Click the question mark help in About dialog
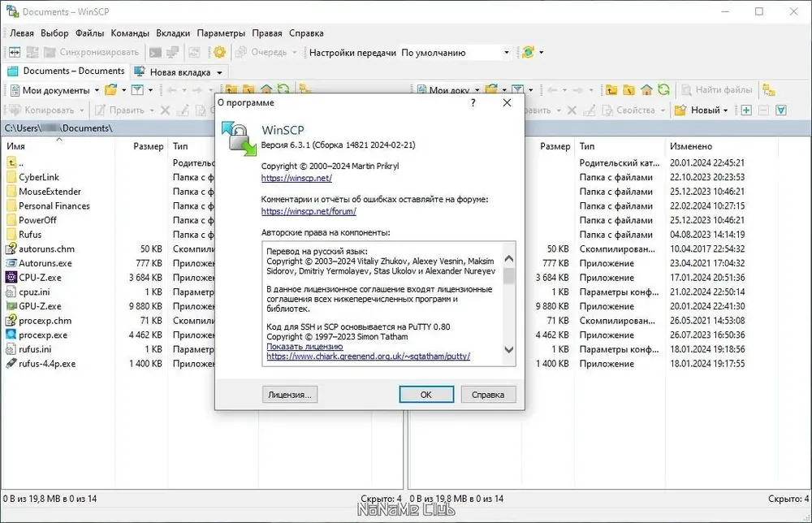The width and height of the screenshot is (812, 523). [473, 102]
